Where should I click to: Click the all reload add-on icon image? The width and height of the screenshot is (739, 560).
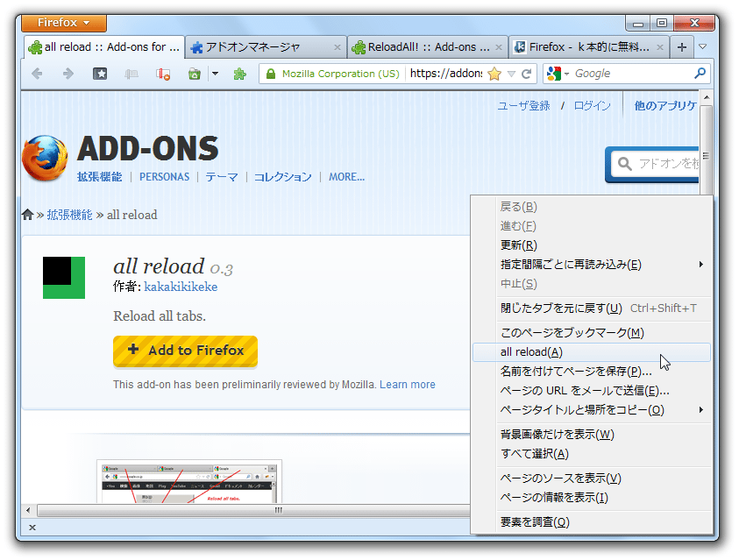(64, 278)
